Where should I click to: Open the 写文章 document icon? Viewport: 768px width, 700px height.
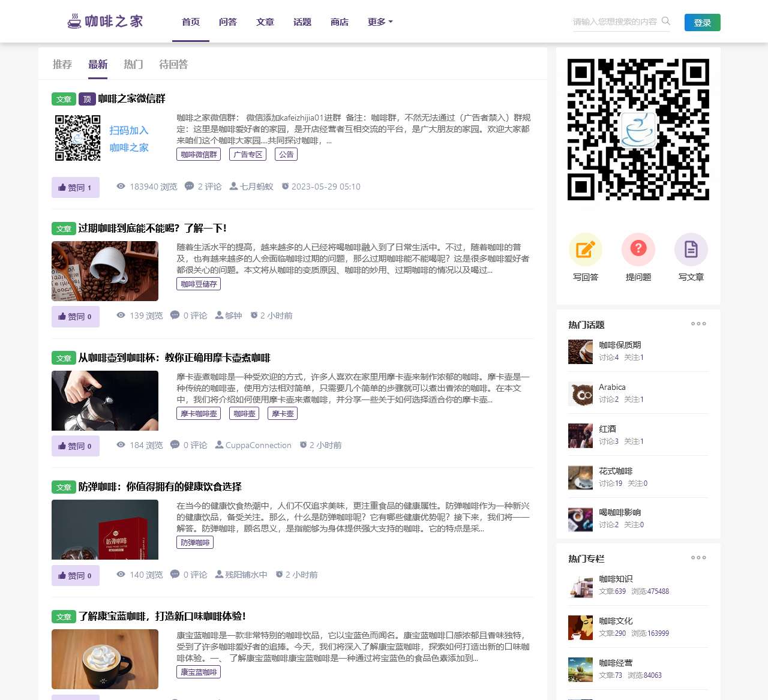691,249
